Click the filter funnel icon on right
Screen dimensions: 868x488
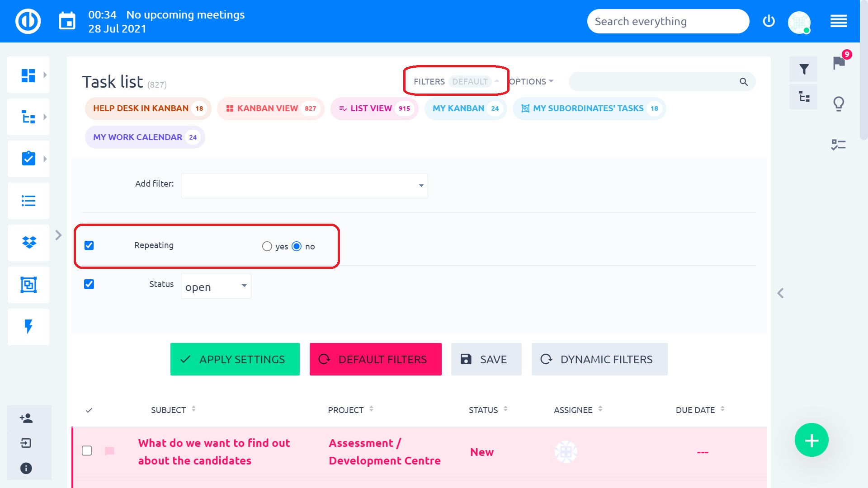tap(803, 69)
